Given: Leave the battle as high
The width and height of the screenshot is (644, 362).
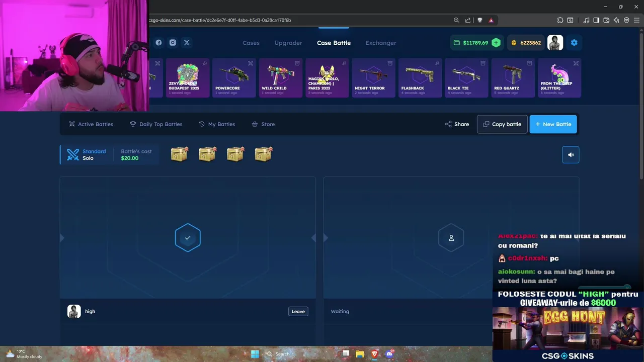Looking at the screenshot, I should [298, 311].
